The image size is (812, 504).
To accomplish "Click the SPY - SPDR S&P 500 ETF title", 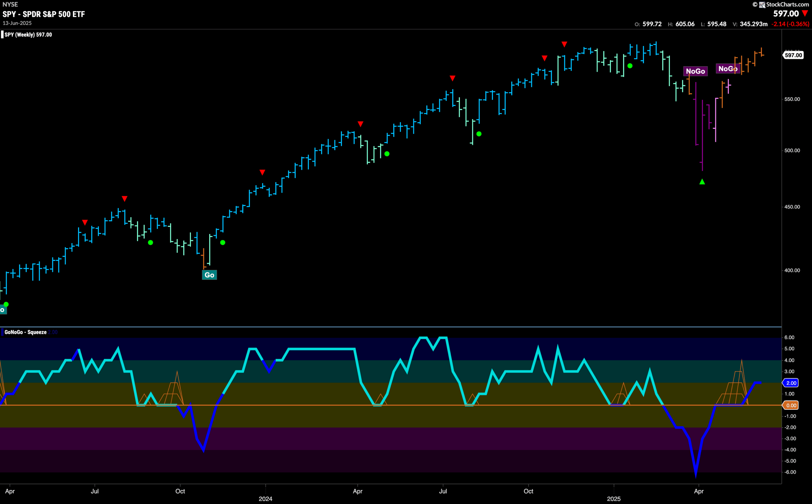I will 44,14.
